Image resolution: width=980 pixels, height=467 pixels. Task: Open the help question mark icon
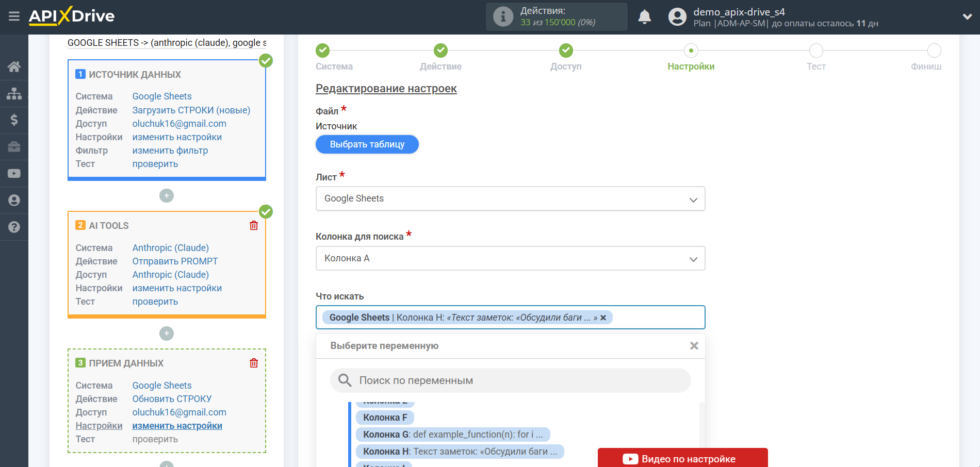coord(14,227)
